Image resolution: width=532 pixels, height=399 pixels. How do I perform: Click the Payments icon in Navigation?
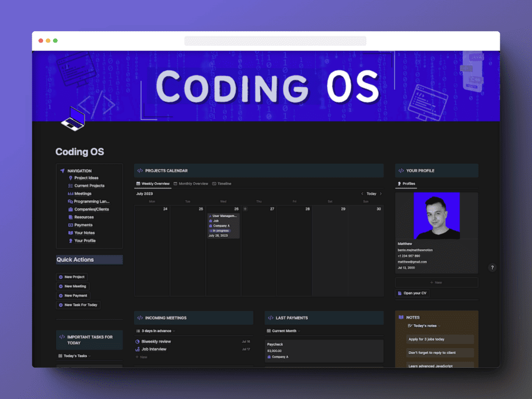click(x=70, y=225)
